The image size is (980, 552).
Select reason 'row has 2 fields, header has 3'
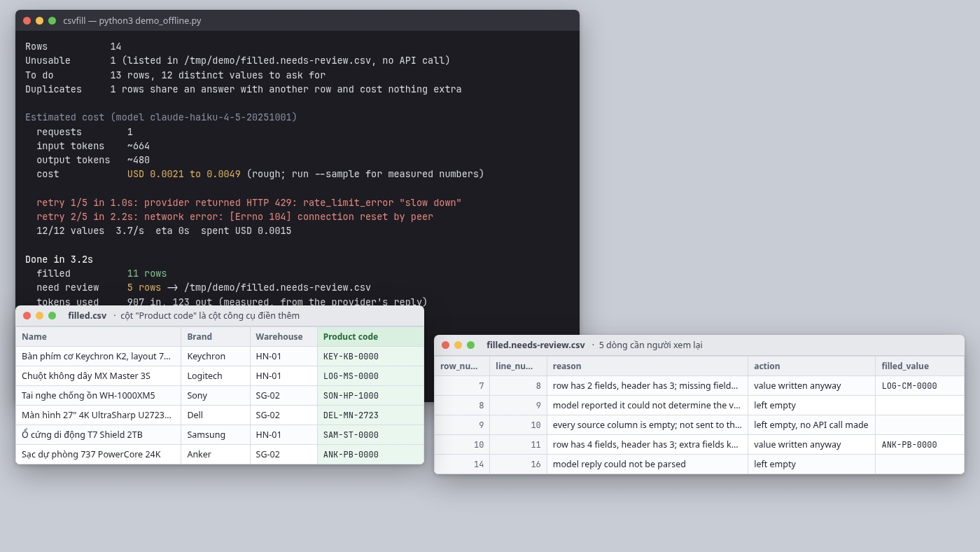647,386
